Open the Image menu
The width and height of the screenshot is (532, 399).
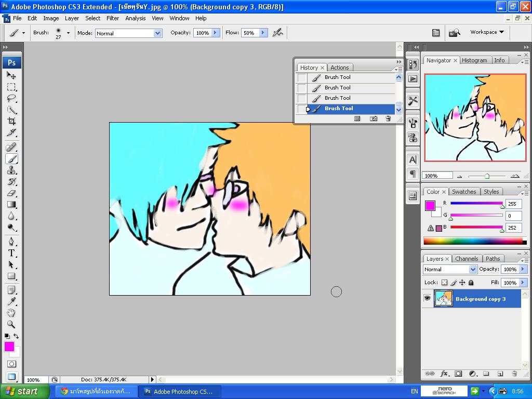pos(51,18)
